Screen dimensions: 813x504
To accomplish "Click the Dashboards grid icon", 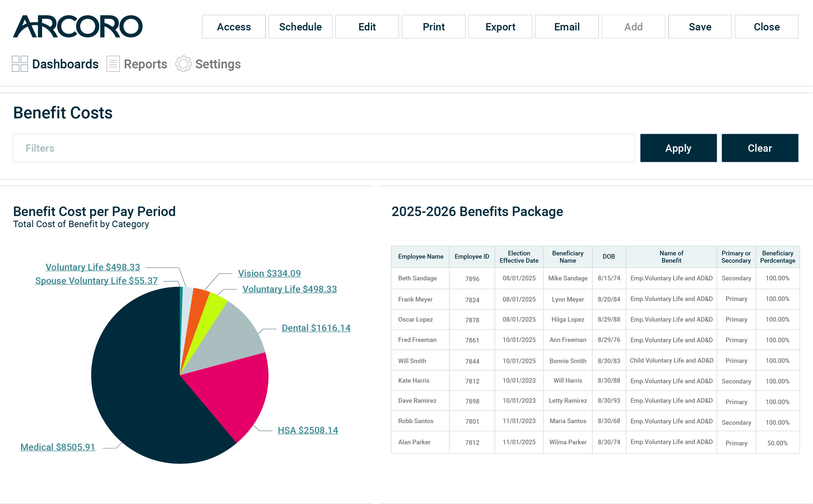I will [20, 64].
